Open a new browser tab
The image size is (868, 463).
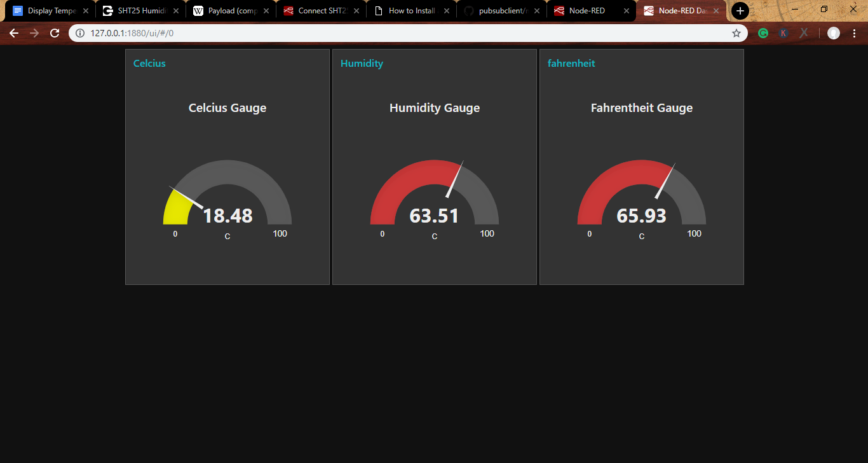[740, 10]
